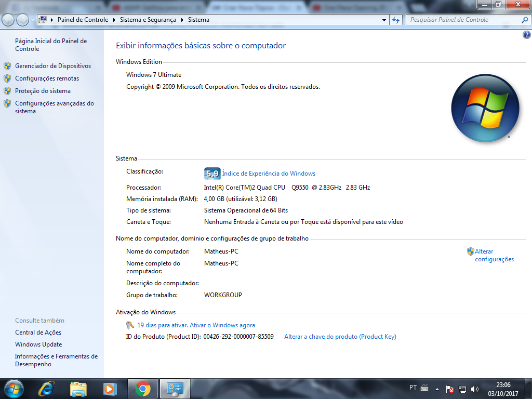
Task: Click the Back navigation arrow button
Action: click(x=8, y=20)
